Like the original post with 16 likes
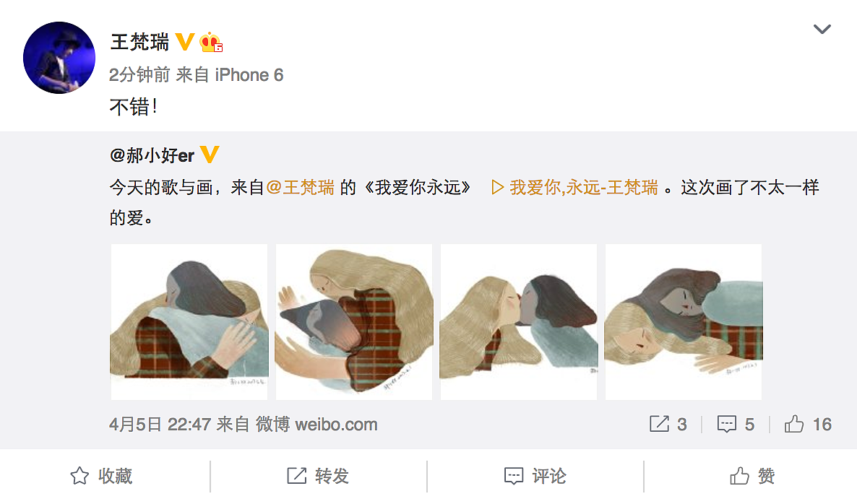This screenshot has height=504, width=857. 808,425
